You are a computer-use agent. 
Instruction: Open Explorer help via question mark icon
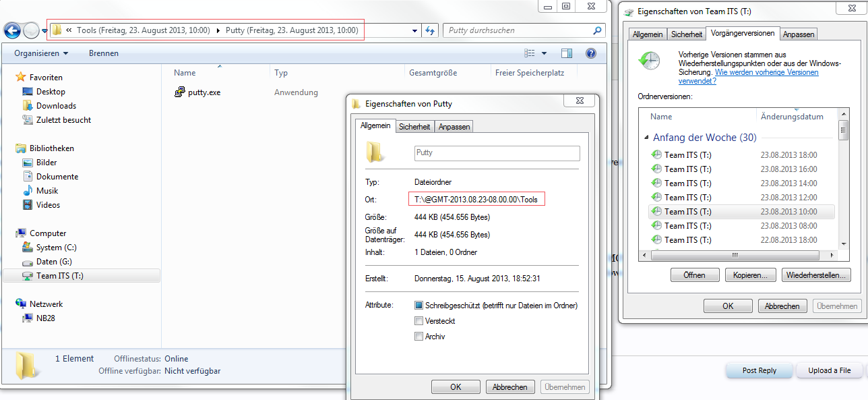pyautogui.click(x=591, y=53)
